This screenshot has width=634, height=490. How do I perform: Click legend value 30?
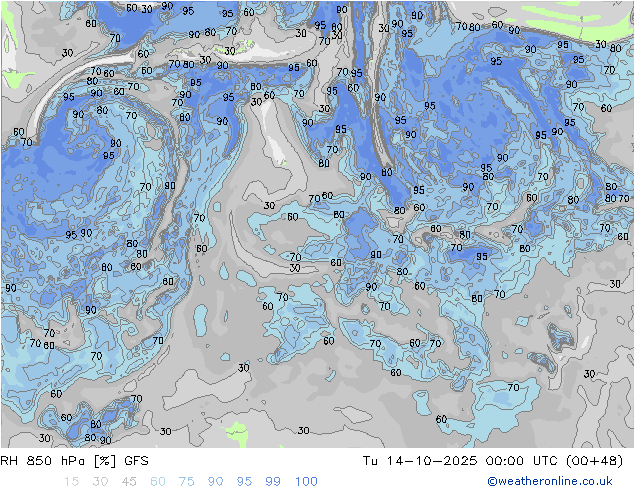[100, 482]
